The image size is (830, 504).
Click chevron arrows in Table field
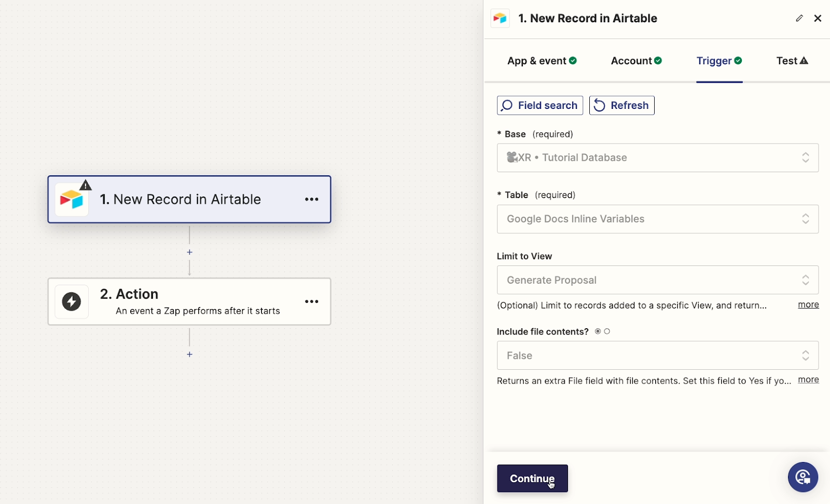[x=806, y=219]
